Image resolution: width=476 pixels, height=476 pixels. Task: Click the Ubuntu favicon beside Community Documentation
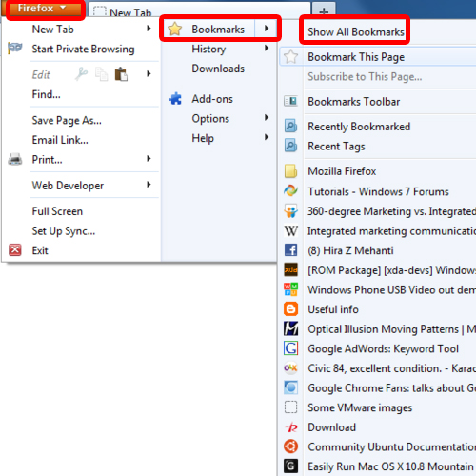coord(290,446)
